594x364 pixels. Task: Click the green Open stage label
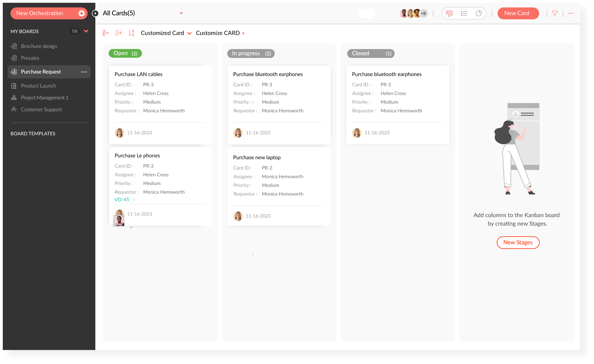(125, 53)
